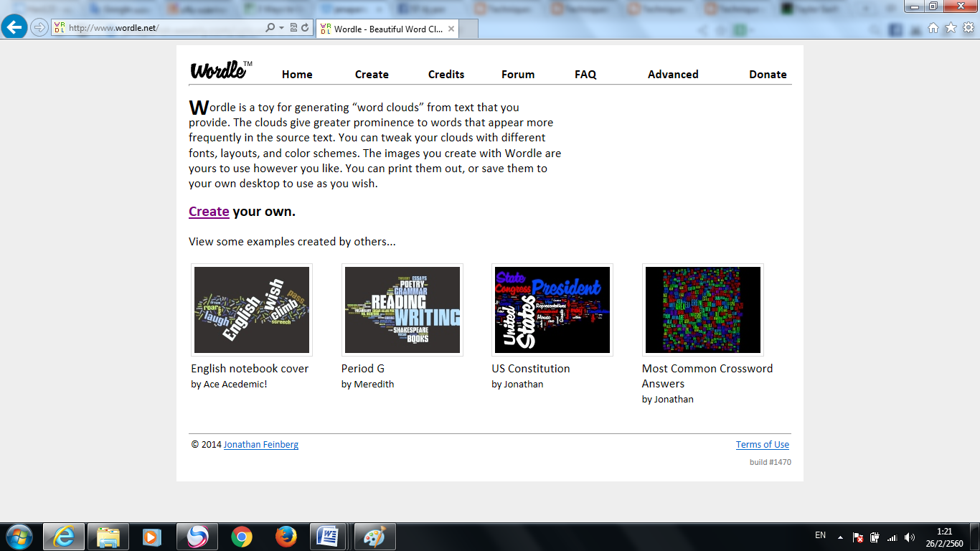
Task: Launch Google Chrome from the taskbar
Action: pyautogui.click(x=241, y=537)
